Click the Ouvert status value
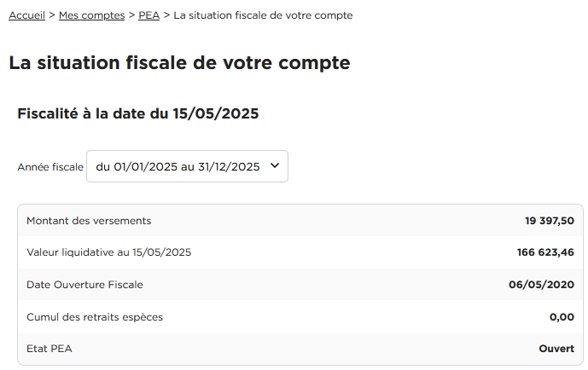588x370 pixels. tap(556, 349)
